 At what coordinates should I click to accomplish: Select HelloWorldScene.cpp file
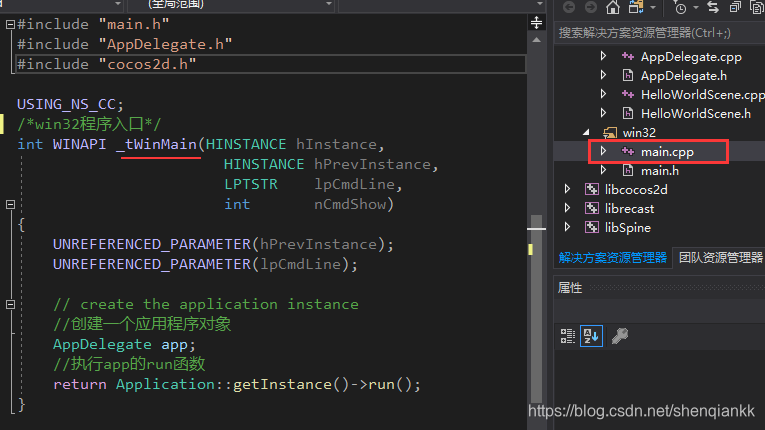click(x=703, y=95)
